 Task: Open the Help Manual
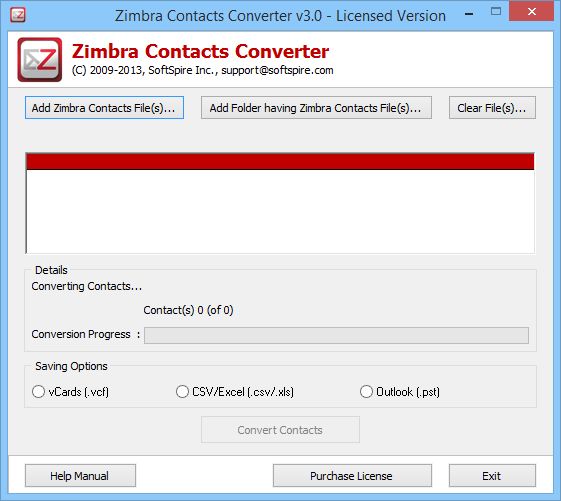[x=80, y=476]
